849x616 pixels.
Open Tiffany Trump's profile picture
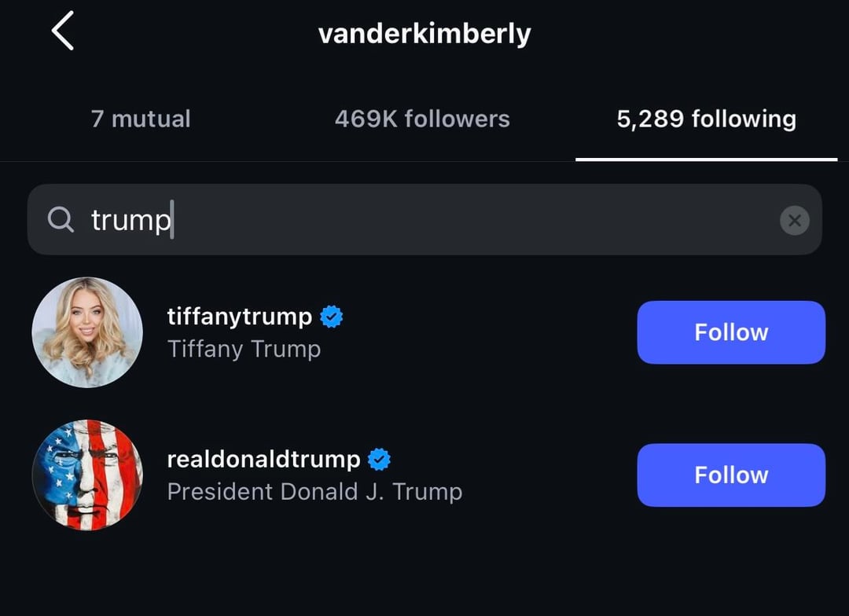tap(87, 332)
